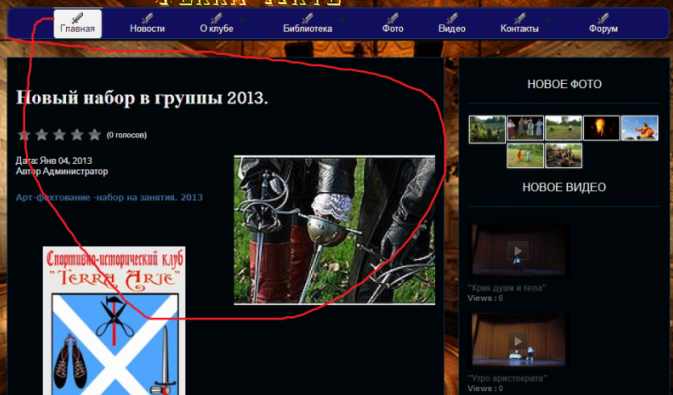Expand the О клубе dropdown arrow
The image size is (673, 395).
[x=243, y=20]
